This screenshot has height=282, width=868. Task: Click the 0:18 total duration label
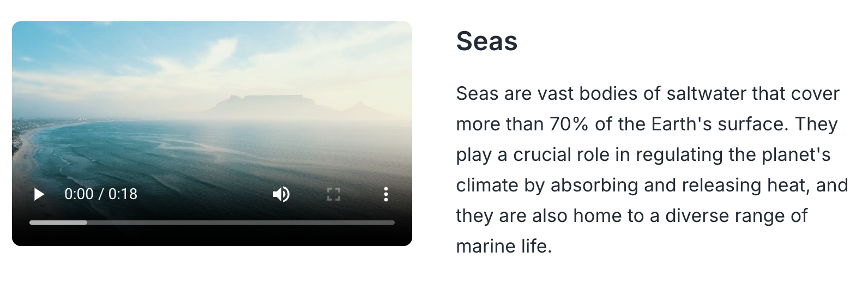[x=123, y=194]
